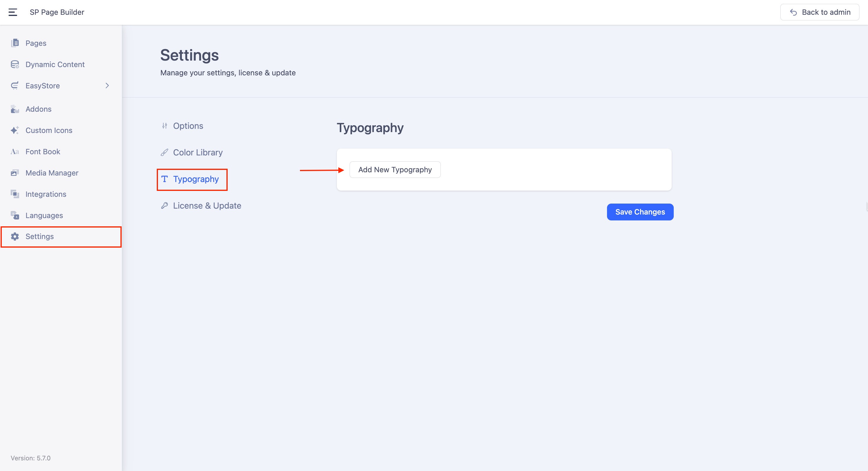Viewport: 868px width, 471px height.
Task: Click the Languages translate icon
Action: click(x=15, y=215)
